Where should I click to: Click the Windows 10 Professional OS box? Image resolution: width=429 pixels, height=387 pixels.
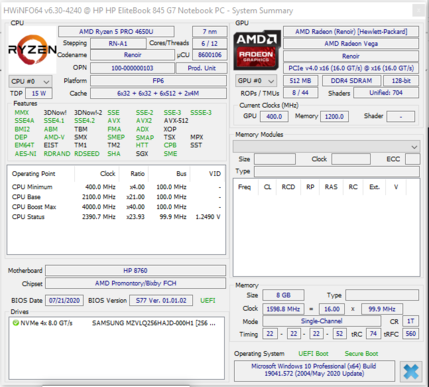314,370
